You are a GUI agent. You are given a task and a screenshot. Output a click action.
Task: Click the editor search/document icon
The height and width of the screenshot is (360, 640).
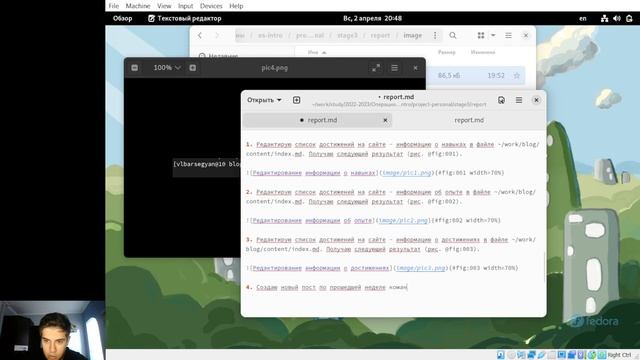(x=501, y=100)
